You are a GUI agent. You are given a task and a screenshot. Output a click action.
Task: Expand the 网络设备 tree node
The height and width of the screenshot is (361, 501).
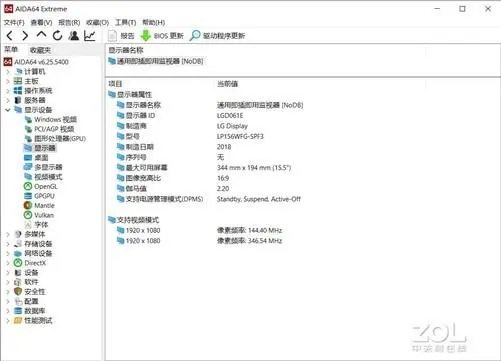tap(8, 253)
